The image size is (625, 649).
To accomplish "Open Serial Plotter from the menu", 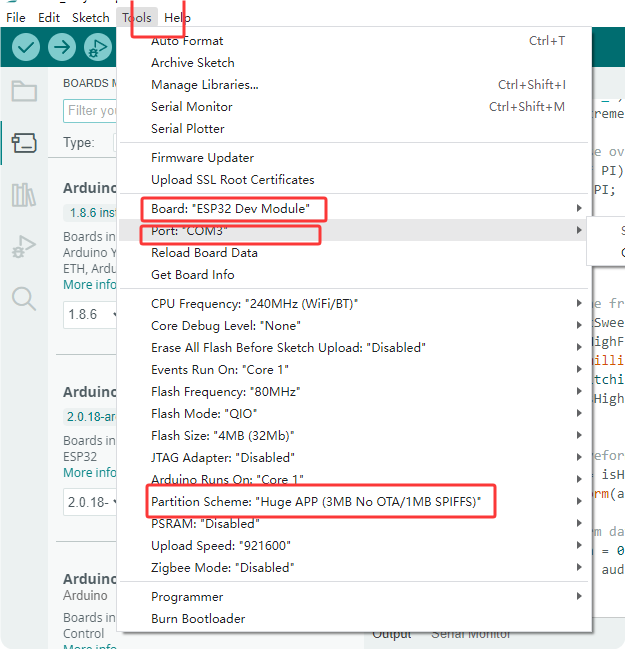I will coord(354,129).
